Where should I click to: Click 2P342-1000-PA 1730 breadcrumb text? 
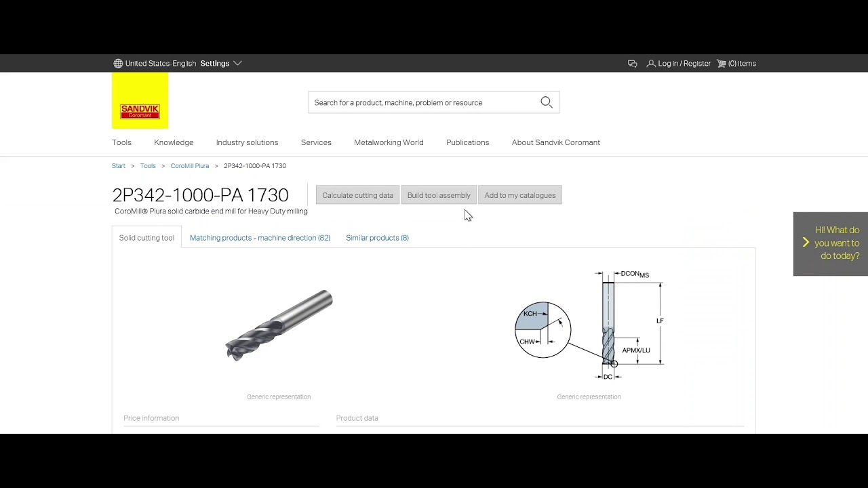tap(255, 165)
